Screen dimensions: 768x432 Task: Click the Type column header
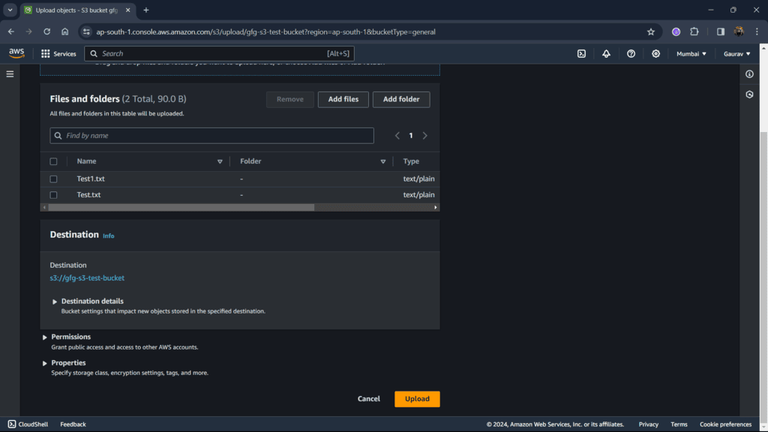[x=411, y=161]
